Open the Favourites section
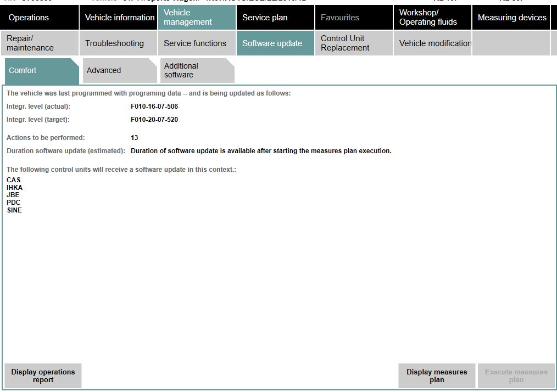Screen dimensions: 557x392 (x=354, y=18)
